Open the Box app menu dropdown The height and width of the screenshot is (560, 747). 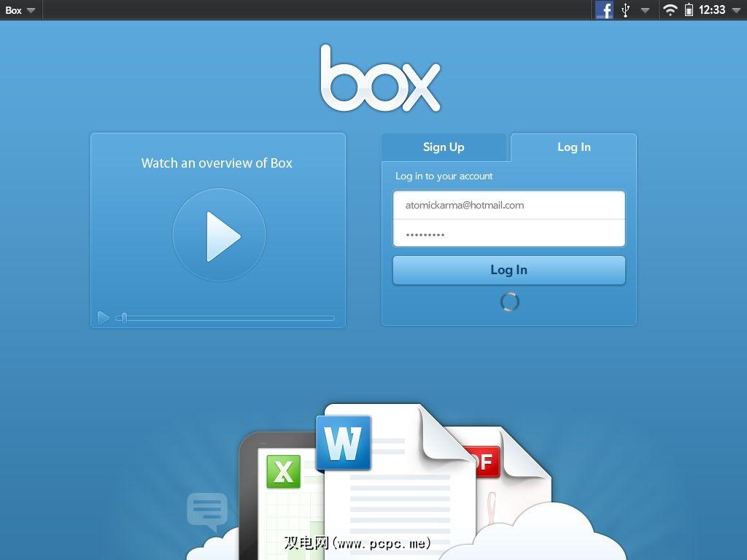point(20,10)
